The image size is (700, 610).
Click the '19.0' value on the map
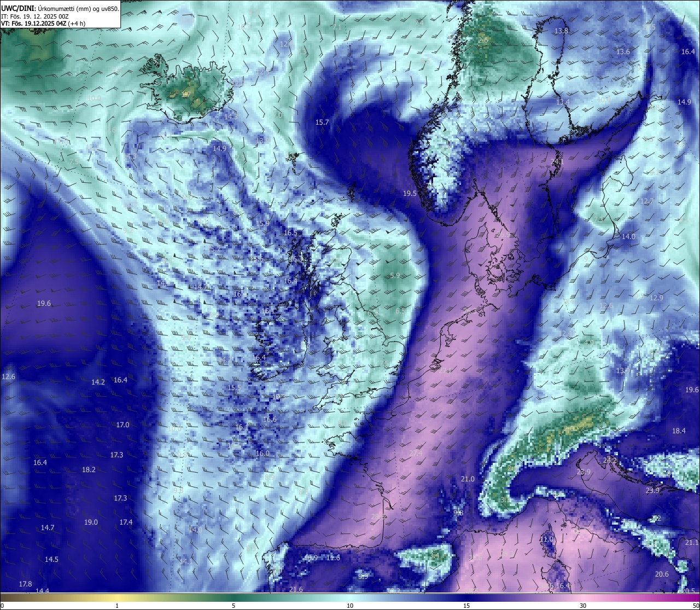coord(91,522)
